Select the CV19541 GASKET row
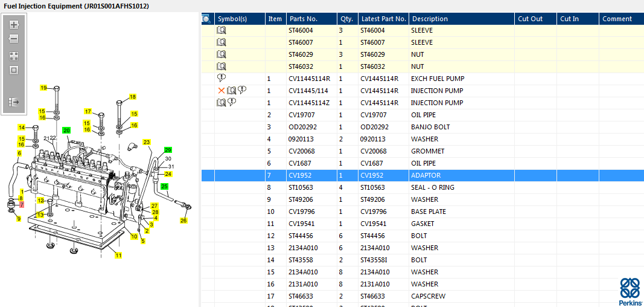 (x=422, y=224)
